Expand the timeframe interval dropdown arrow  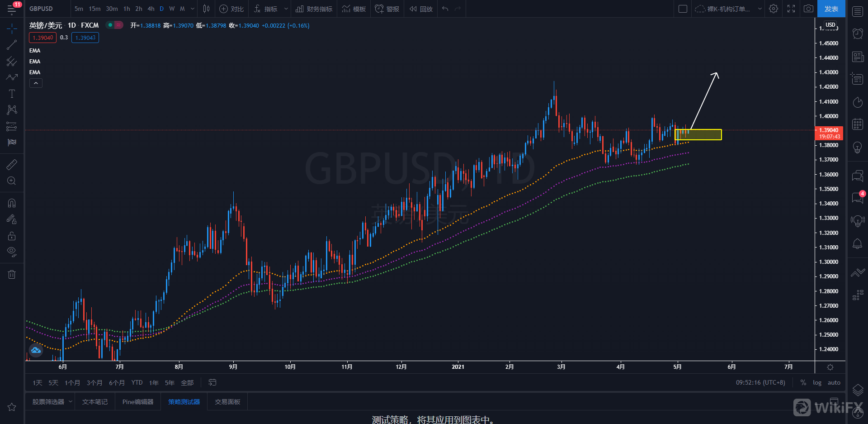[x=193, y=9]
